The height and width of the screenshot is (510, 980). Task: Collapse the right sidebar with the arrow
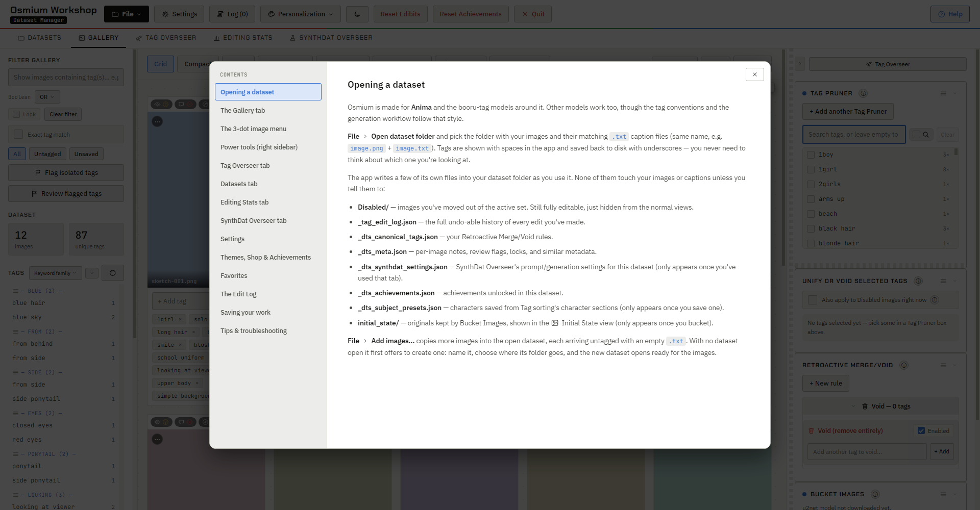tap(800, 64)
